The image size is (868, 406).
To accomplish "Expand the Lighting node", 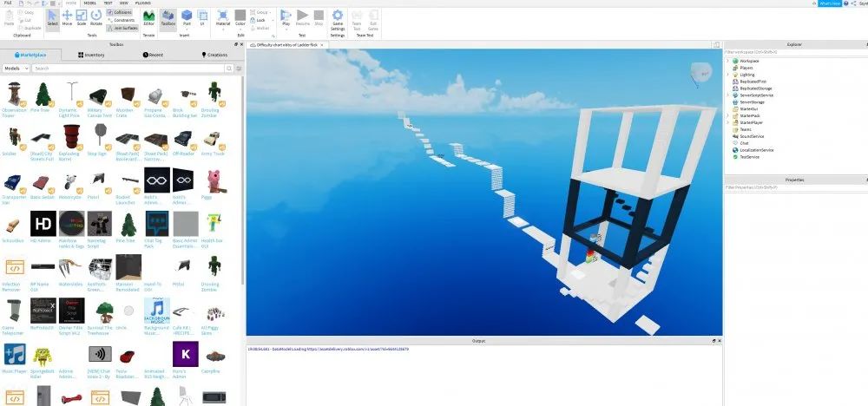I will [x=728, y=75].
